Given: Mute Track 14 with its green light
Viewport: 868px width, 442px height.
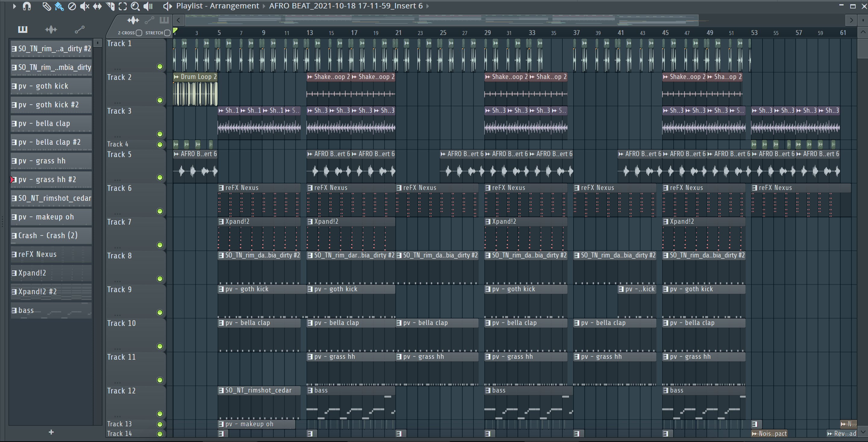Looking at the screenshot, I should point(160,434).
